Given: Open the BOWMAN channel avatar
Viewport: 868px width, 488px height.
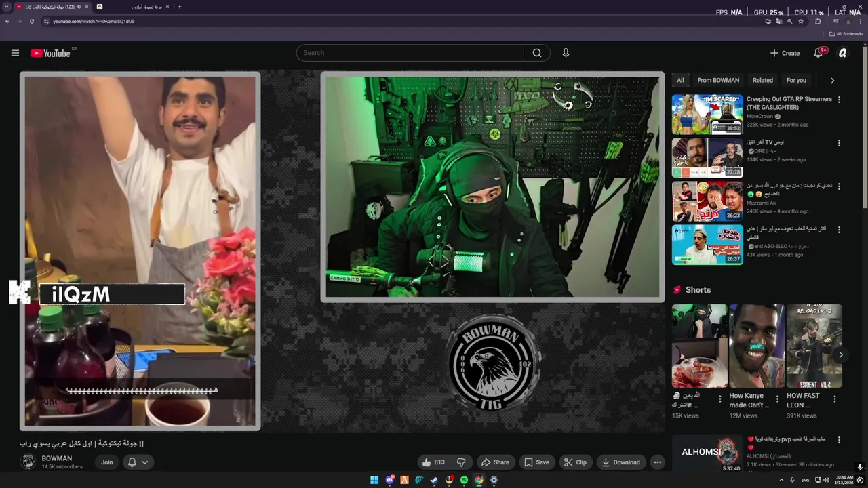Looking at the screenshot, I should pos(28,462).
